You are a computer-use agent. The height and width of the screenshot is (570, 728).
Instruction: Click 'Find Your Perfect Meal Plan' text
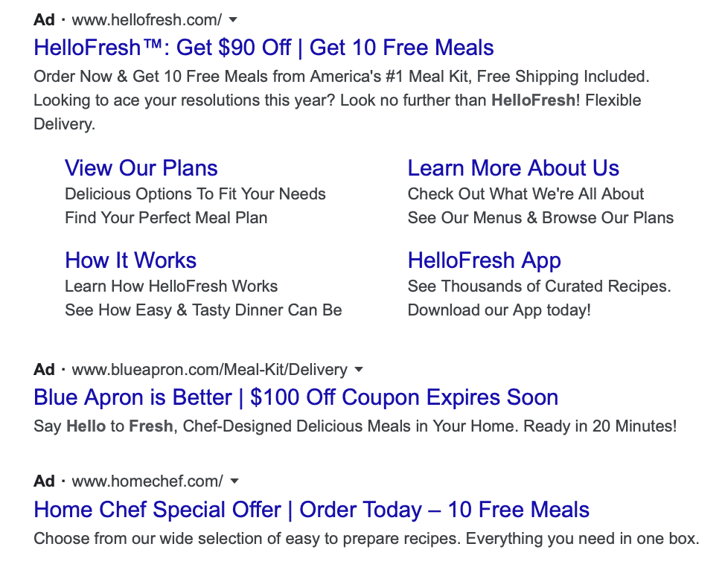(x=166, y=218)
